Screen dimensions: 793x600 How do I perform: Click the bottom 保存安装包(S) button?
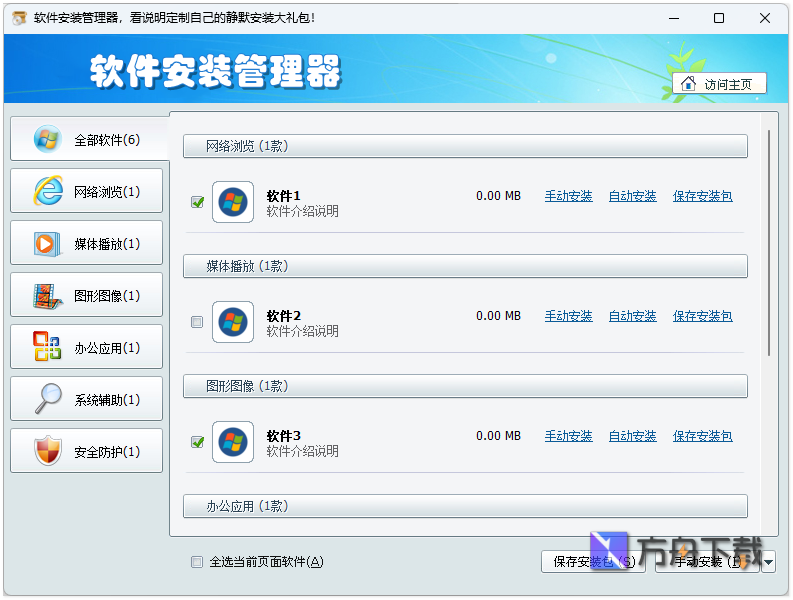tap(593, 562)
